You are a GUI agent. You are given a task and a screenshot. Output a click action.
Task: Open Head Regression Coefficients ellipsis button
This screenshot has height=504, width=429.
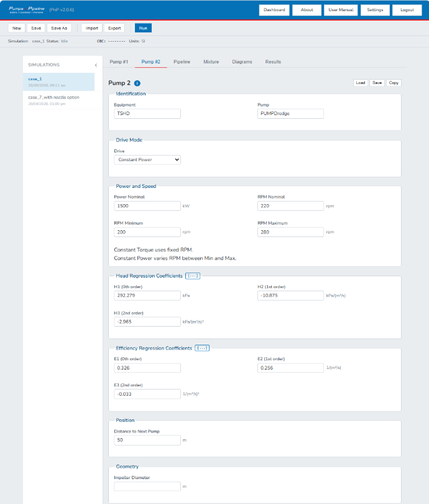(x=193, y=276)
